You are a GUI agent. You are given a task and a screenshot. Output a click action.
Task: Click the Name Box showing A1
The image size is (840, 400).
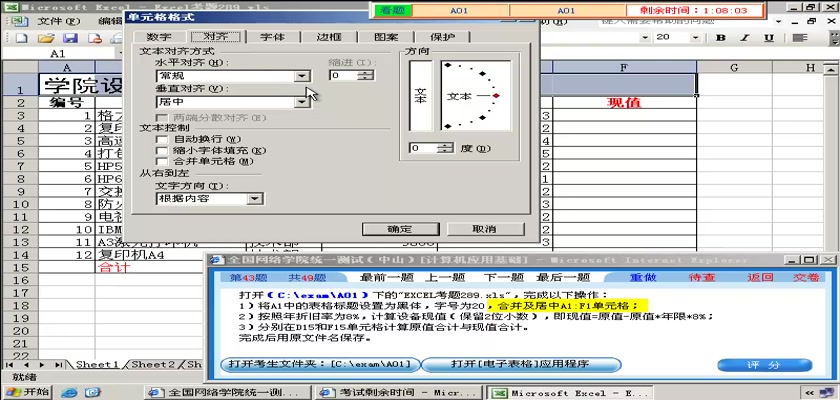point(58,54)
